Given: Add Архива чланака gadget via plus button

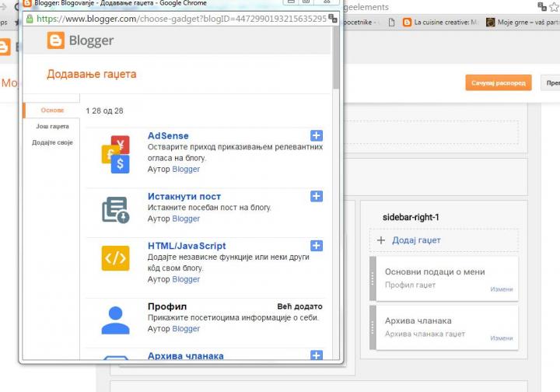Looking at the screenshot, I should click(316, 355).
